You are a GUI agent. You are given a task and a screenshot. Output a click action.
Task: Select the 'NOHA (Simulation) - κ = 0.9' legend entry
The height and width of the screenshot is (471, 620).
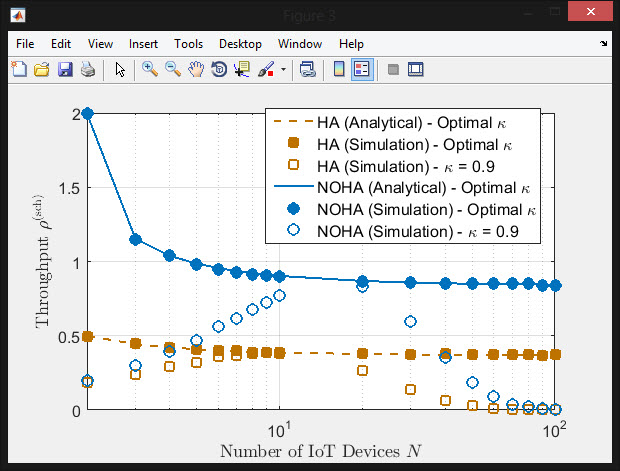click(x=403, y=231)
